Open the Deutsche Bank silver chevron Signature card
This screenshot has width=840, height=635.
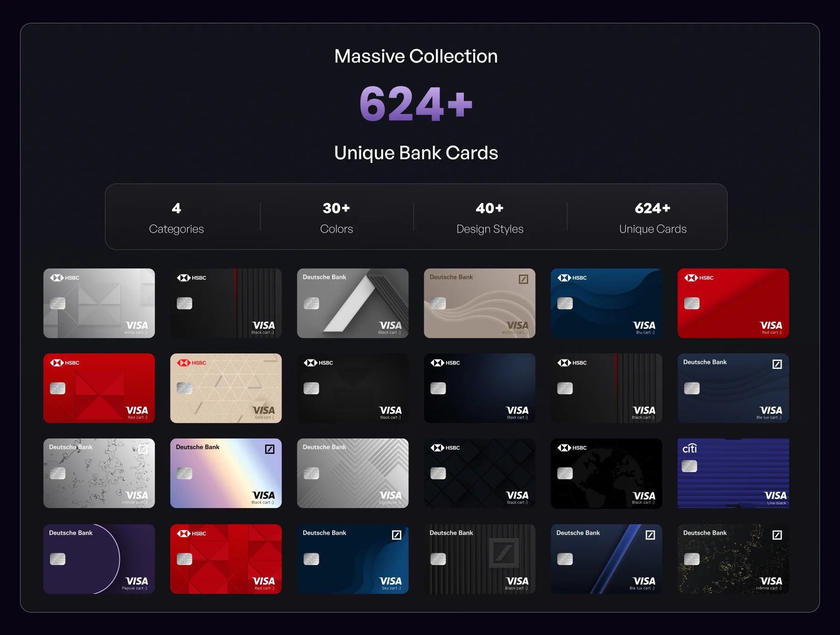353,473
